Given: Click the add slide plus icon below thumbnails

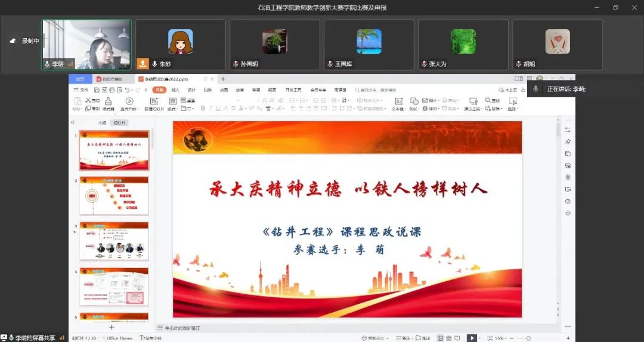Looking at the screenshot, I should pyautogui.click(x=112, y=327).
